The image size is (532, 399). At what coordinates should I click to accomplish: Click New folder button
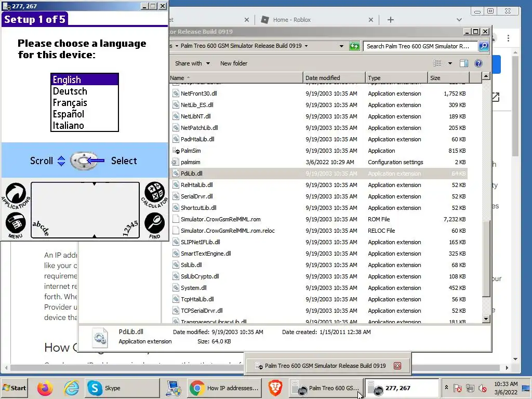[234, 63]
